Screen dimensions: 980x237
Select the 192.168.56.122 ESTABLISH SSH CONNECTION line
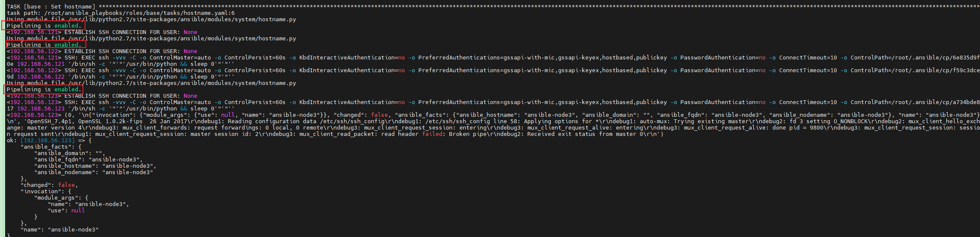(102, 51)
